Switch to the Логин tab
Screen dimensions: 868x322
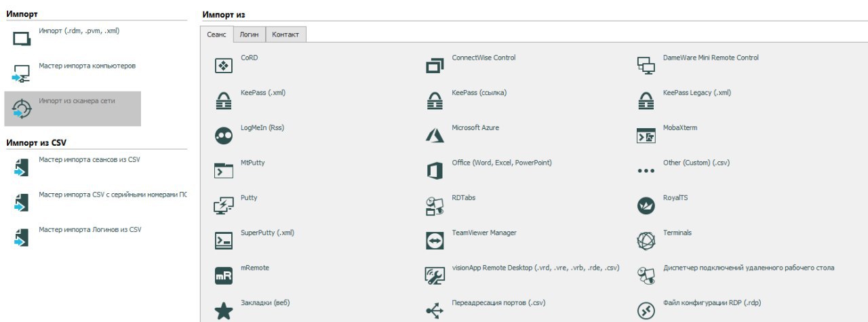coord(249,34)
